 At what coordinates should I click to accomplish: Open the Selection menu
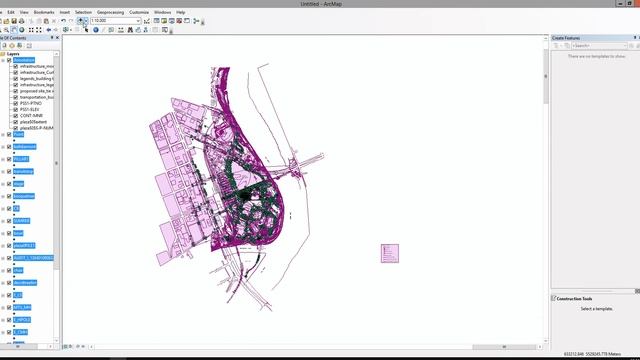click(83, 12)
